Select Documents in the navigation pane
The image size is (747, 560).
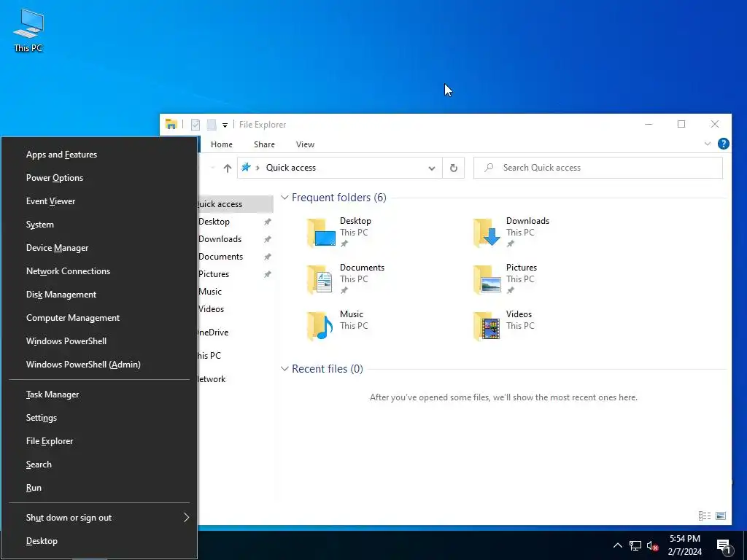pyautogui.click(x=220, y=257)
